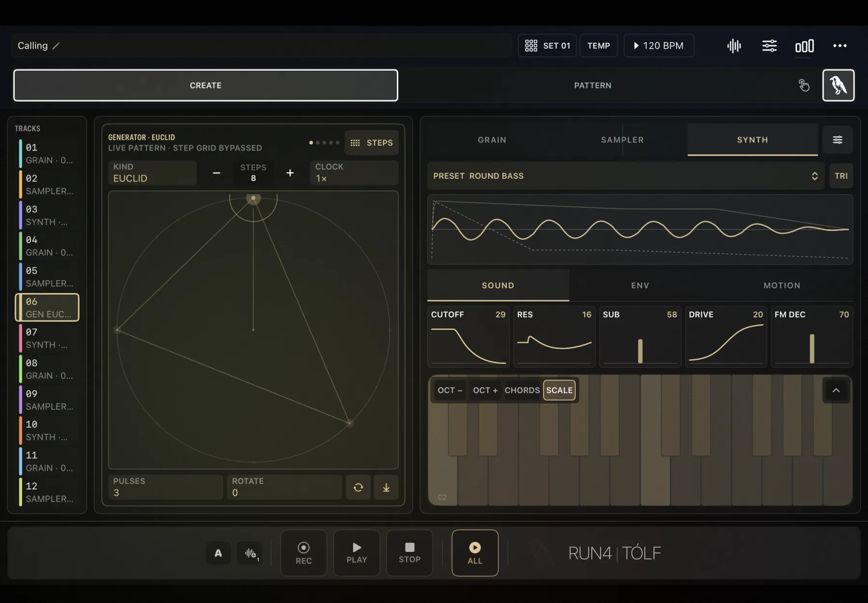Switch to the ENV tab
The width and height of the screenshot is (868, 603).
[x=640, y=285]
